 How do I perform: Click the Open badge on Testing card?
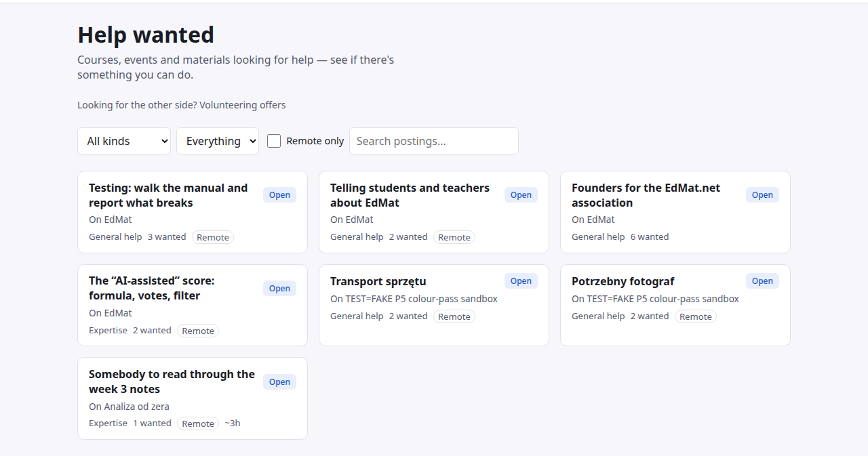coord(279,195)
